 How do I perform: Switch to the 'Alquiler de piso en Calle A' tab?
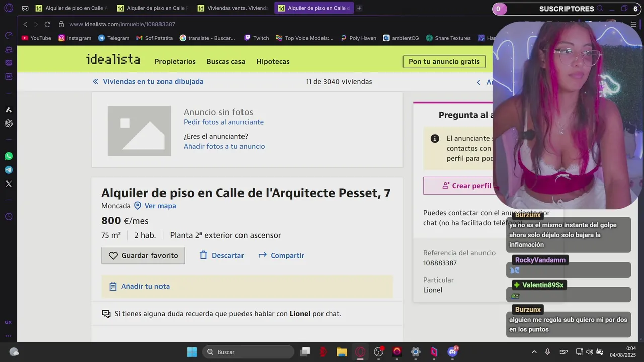(x=71, y=8)
